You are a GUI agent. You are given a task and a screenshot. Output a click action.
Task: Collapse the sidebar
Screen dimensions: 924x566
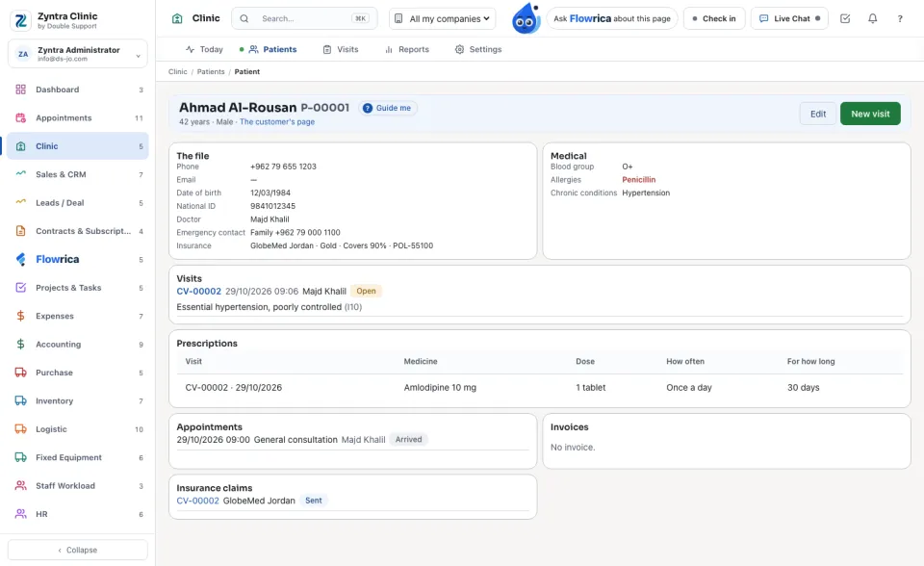[x=78, y=550]
